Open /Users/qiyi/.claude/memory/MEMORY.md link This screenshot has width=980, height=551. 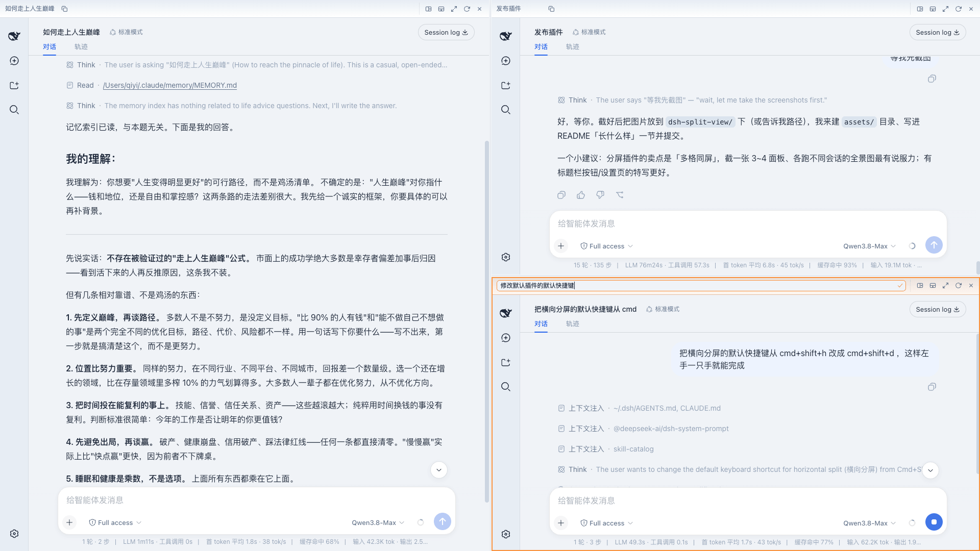pyautogui.click(x=170, y=85)
